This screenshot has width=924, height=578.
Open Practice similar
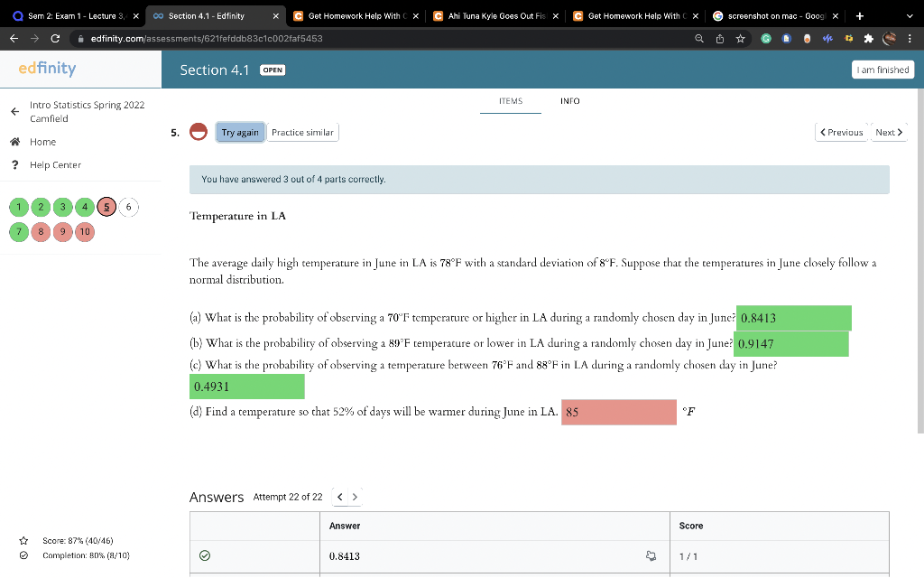tap(303, 131)
